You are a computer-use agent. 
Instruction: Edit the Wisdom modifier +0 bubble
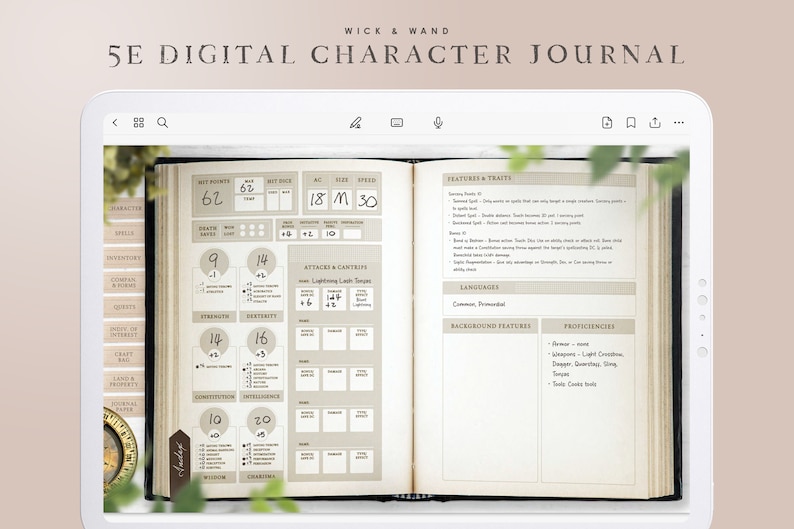point(214,435)
